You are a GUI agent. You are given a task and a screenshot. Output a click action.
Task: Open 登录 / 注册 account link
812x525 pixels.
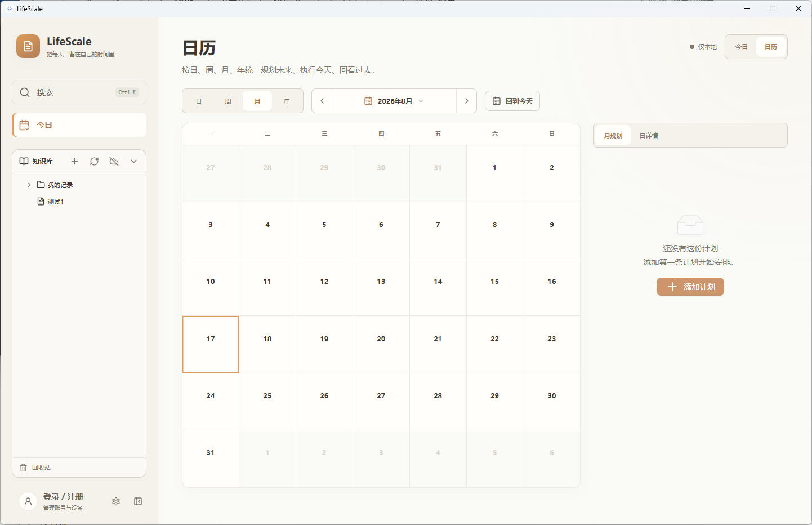(x=63, y=497)
